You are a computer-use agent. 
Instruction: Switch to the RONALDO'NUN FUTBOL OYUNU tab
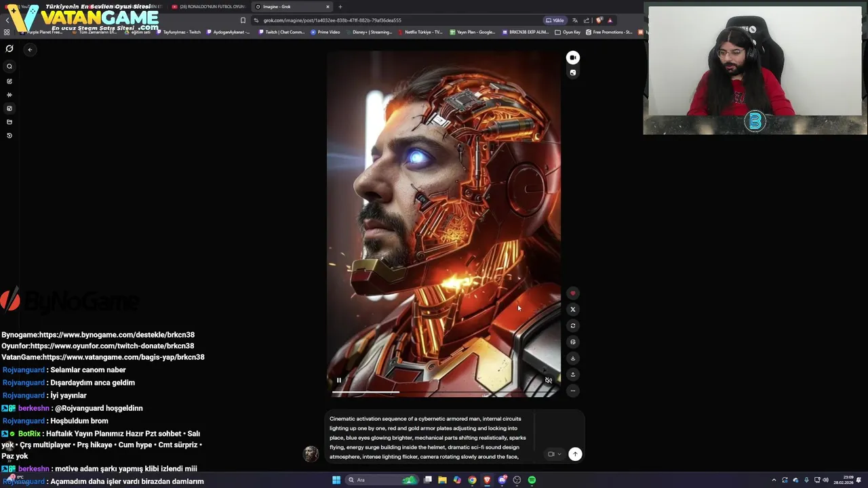pos(209,7)
